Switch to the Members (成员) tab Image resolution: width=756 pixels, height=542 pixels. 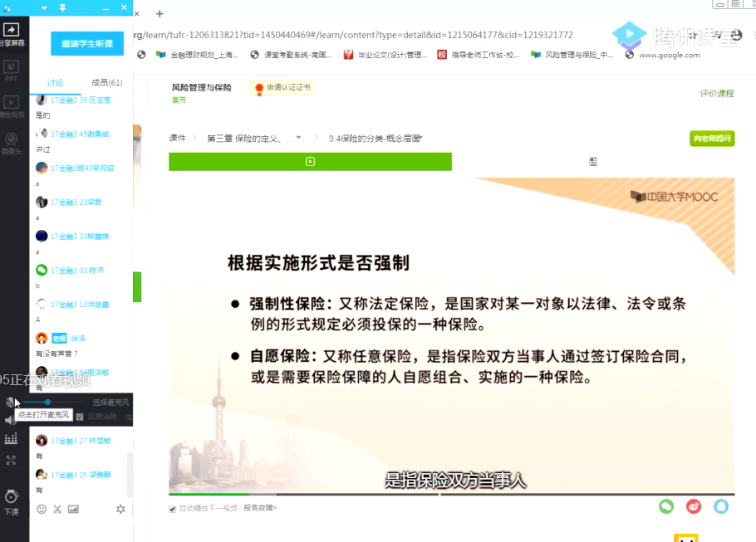pyautogui.click(x=106, y=83)
